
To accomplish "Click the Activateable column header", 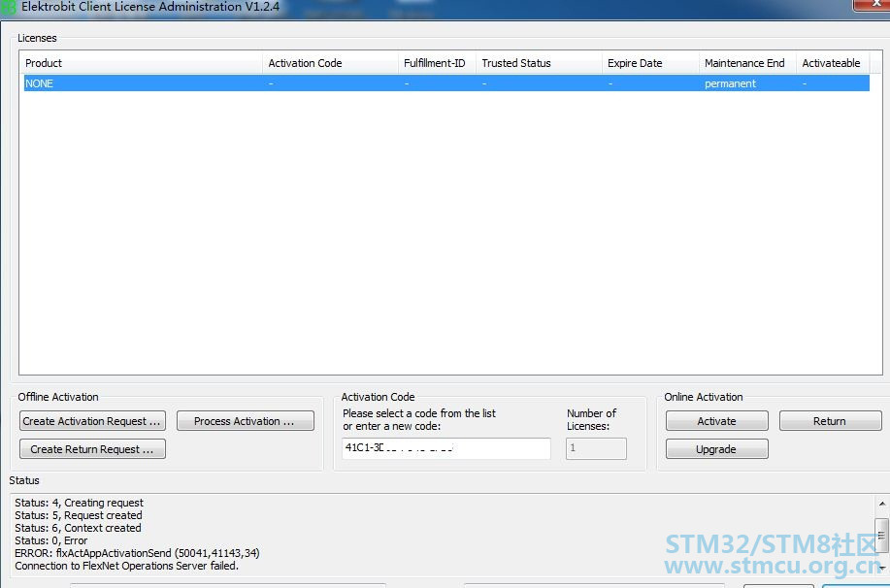I will pyautogui.click(x=833, y=63).
